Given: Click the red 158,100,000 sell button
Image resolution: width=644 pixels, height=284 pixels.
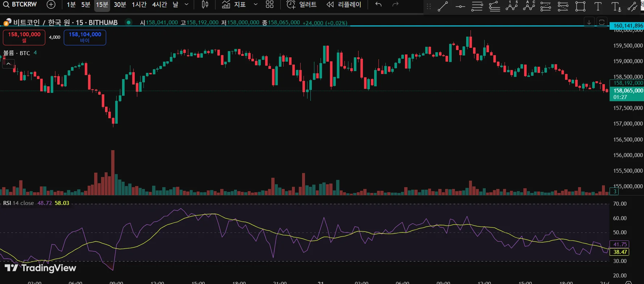Looking at the screenshot, I should click(24, 37).
